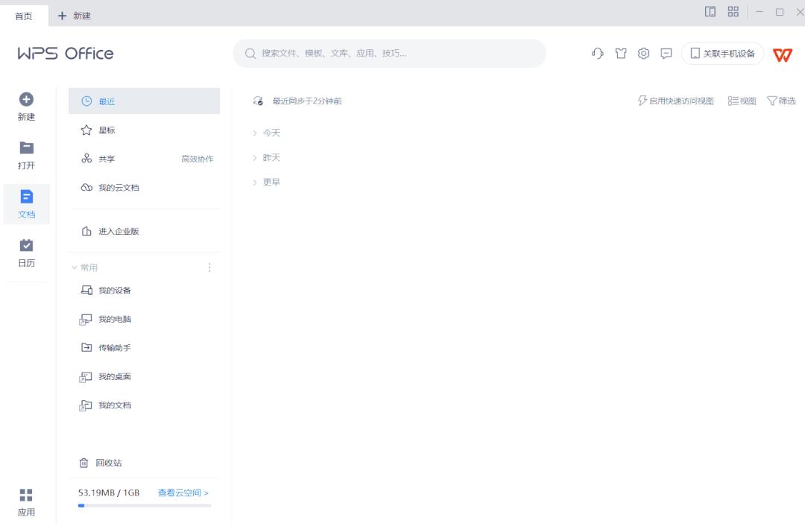Screen dimensions: 805x532
Task: Click the search magnifier icon
Action: click(x=250, y=54)
